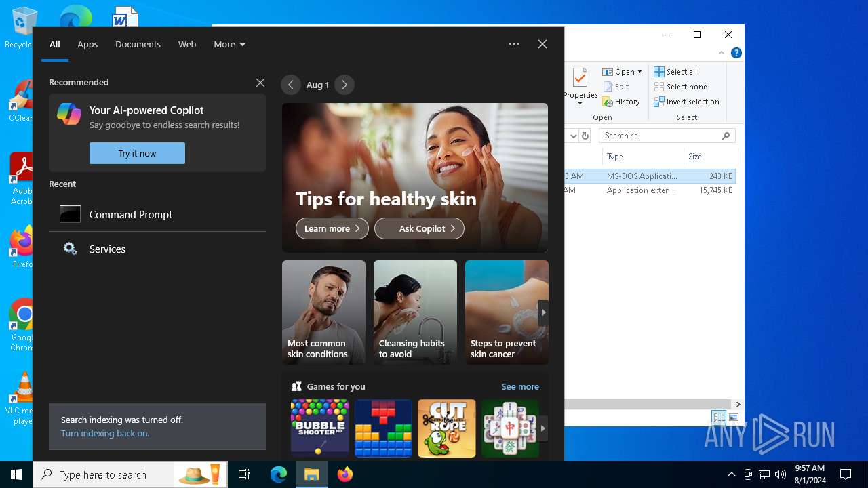Image resolution: width=868 pixels, height=488 pixels.
Task: Show more skin article cards arrow
Action: point(542,312)
